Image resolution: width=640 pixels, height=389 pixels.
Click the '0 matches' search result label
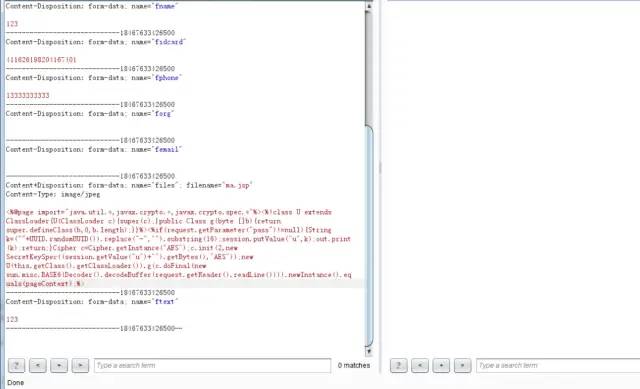(353, 365)
